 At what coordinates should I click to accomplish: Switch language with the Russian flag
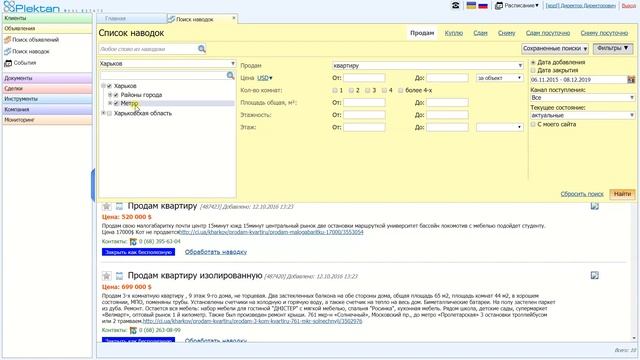pyautogui.click(x=483, y=5)
